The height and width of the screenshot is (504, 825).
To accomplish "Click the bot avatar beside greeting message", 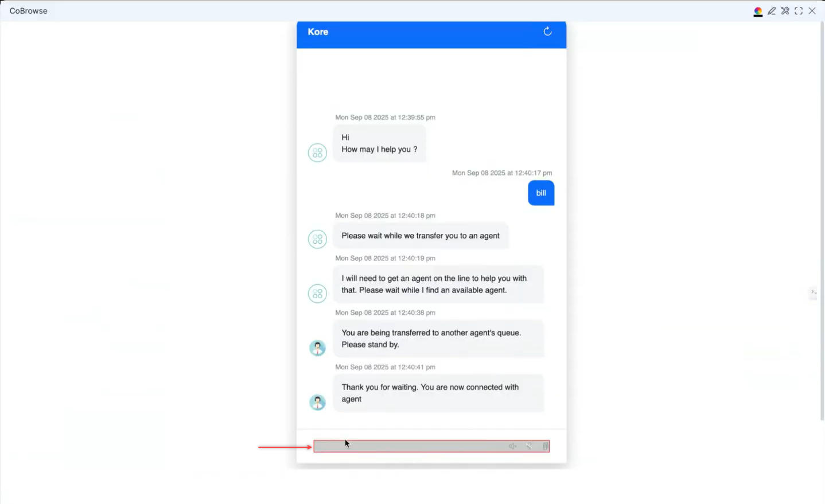I will point(317,153).
